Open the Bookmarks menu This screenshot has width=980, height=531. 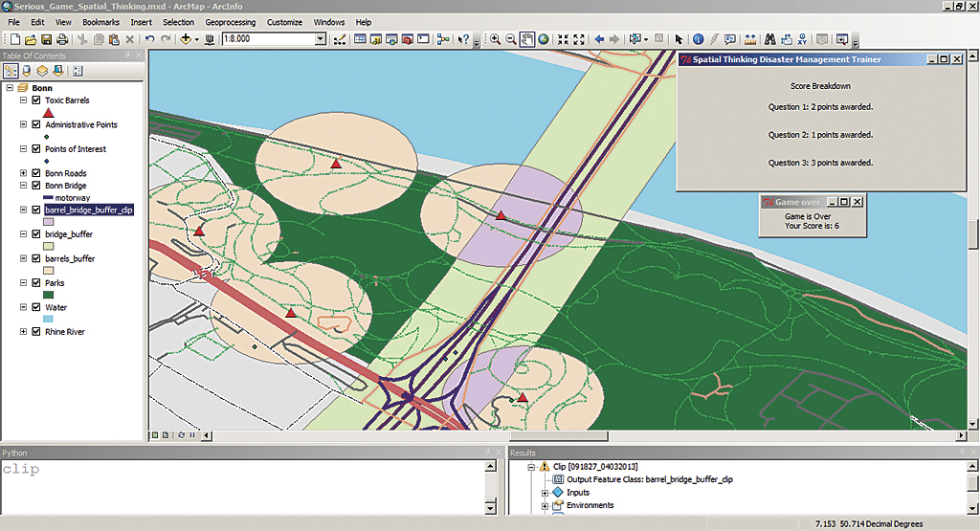pyautogui.click(x=100, y=22)
